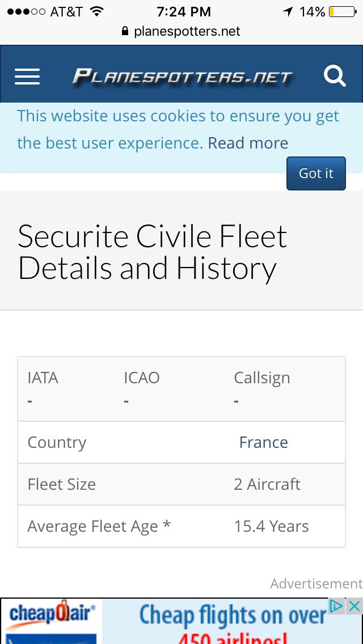Tap the Wi-Fi status icon
This screenshot has height=644, width=363.
pos(97,11)
